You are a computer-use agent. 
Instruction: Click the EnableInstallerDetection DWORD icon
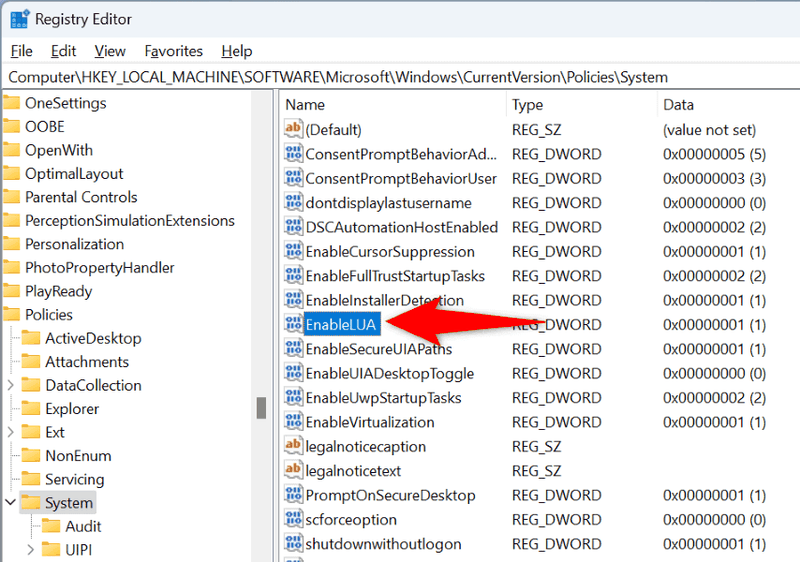pyautogui.click(x=293, y=300)
